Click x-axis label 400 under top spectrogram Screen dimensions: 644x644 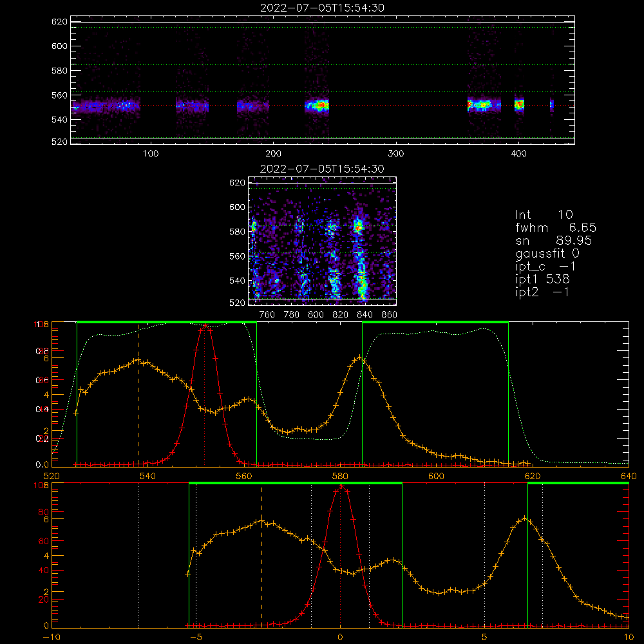(x=518, y=154)
